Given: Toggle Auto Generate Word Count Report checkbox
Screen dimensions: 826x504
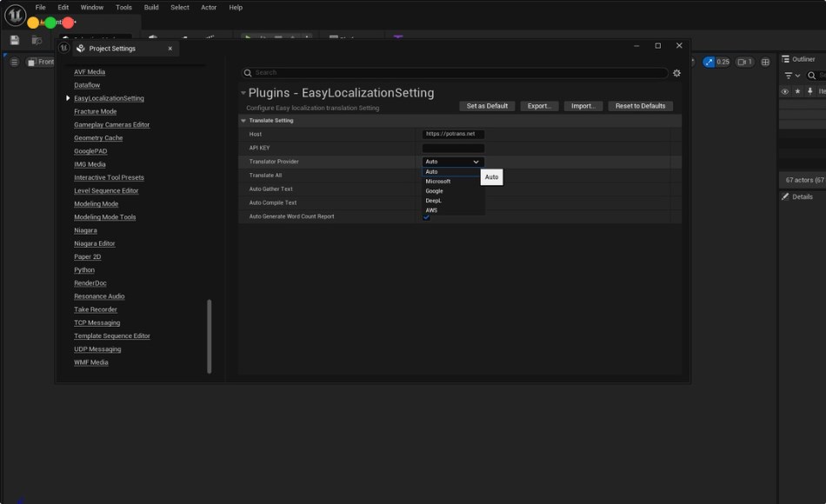Looking at the screenshot, I should pos(426,216).
